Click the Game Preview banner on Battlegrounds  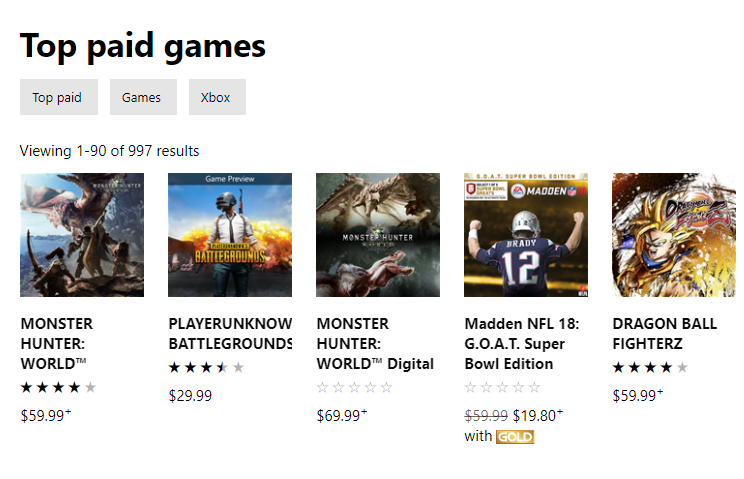click(x=230, y=179)
